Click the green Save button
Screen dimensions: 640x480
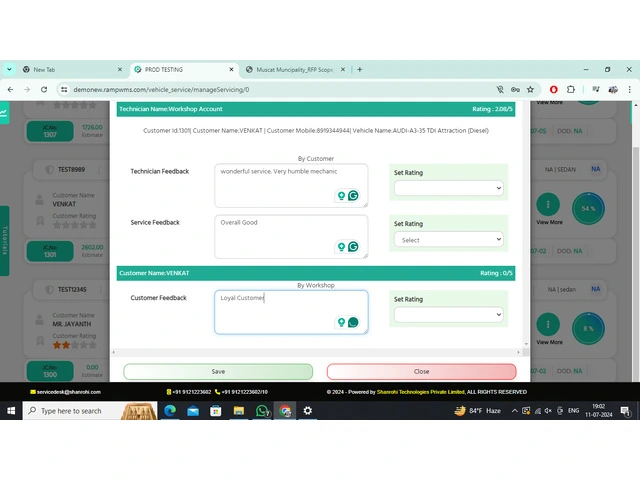click(218, 371)
